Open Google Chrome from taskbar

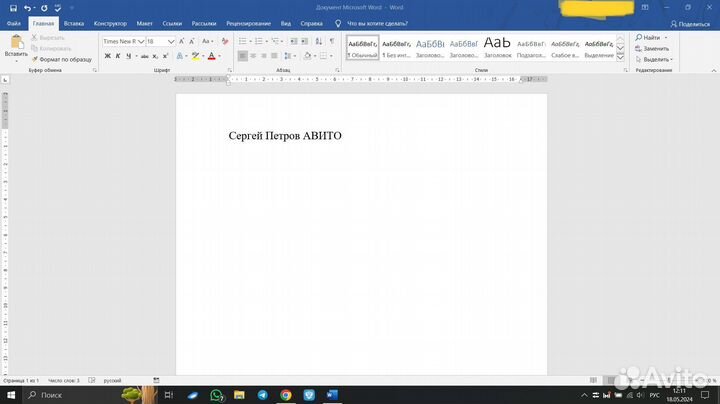coord(286,395)
